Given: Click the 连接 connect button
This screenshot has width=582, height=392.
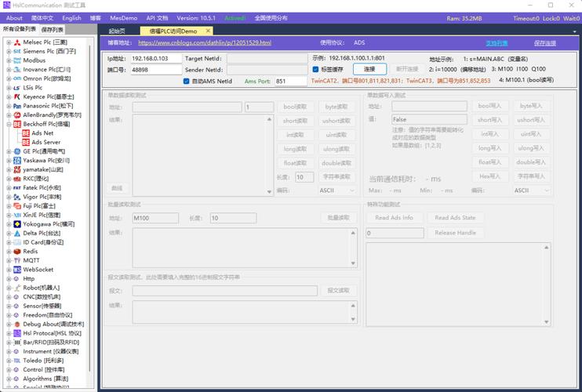Looking at the screenshot, I should click(369, 69).
